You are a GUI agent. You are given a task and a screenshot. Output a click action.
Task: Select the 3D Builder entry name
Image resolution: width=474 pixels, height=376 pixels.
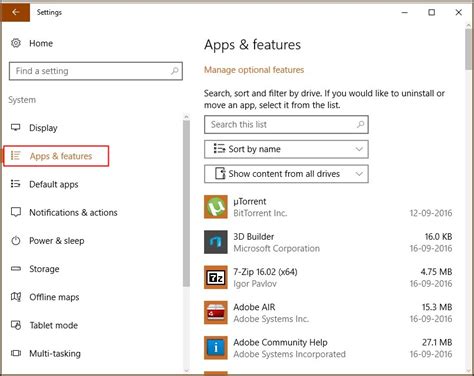pos(254,237)
